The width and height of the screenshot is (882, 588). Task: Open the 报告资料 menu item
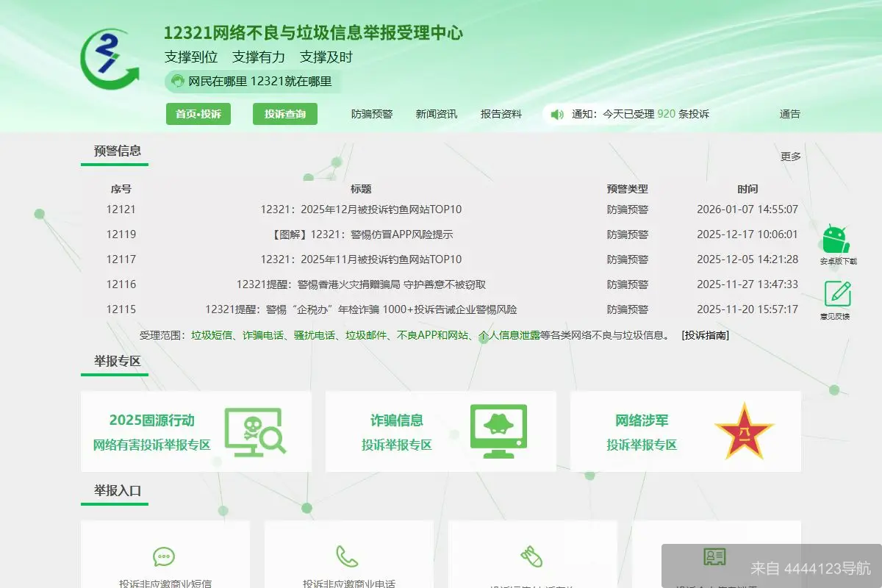(501, 114)
